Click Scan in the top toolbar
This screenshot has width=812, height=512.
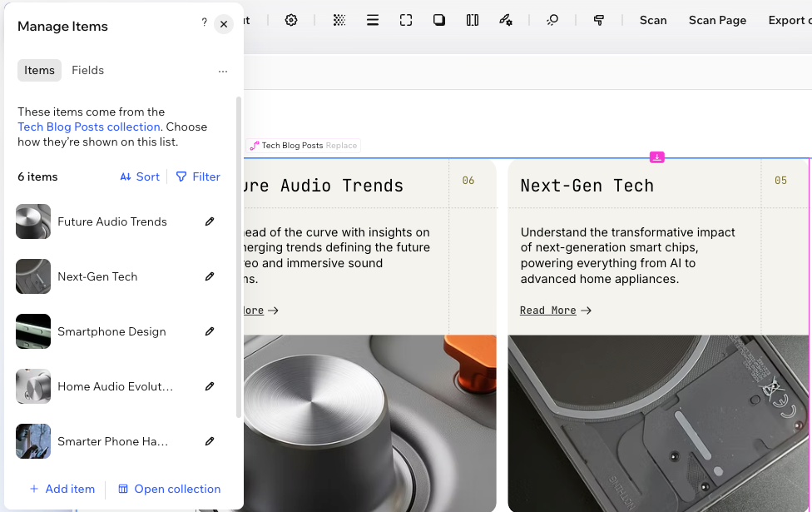pyautogui.click(x=653, y=20)
